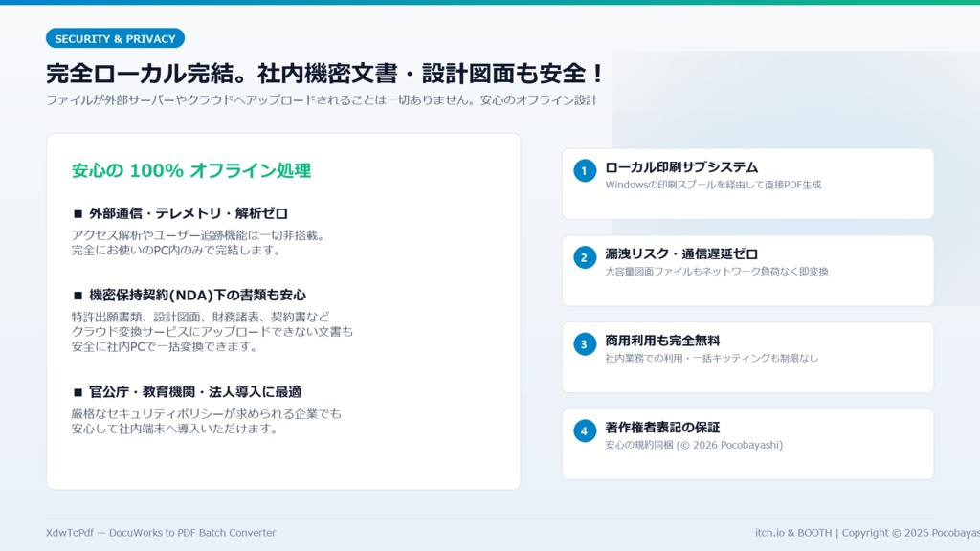Click footer XdwToPdf — DocuWorks to PDF Batch Converter
This screenshot has height=551, width=980.
point(161,533)
